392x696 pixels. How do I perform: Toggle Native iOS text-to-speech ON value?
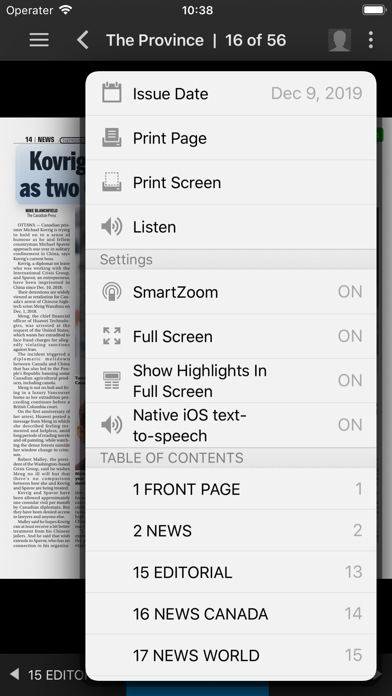point(350,425)
